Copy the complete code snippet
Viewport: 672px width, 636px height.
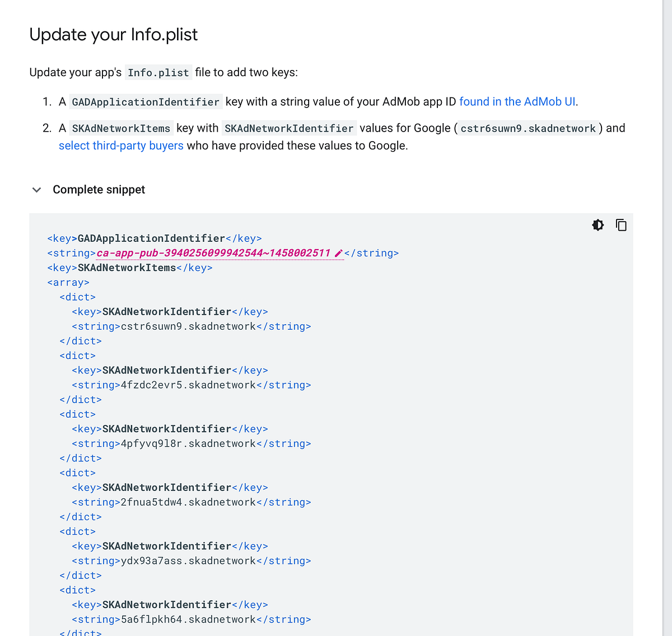point(621,225)
